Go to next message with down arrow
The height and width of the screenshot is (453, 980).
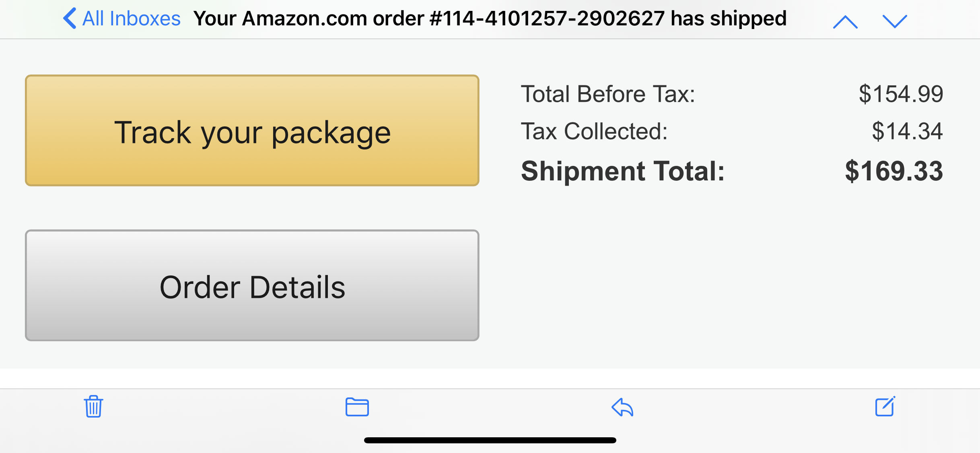[895, 22]
